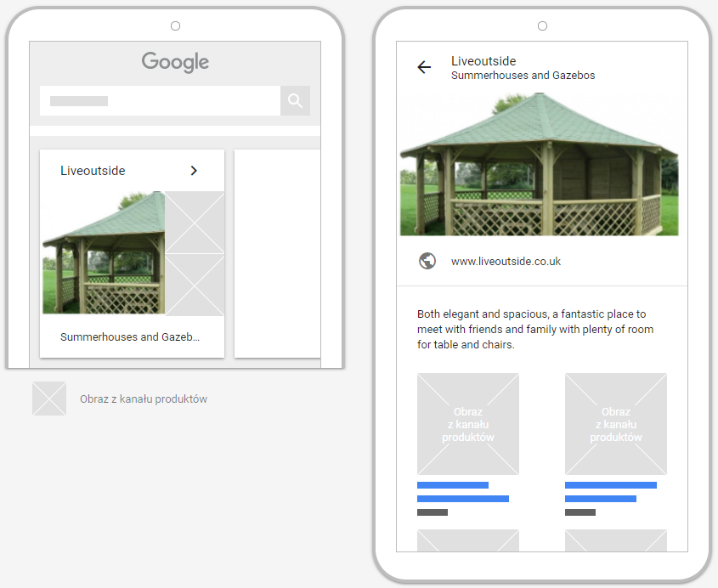The width and height of the screenshot is (718, 588).
Task: Open the www.liveoutside.co.uk link
Action: [506, 262]
